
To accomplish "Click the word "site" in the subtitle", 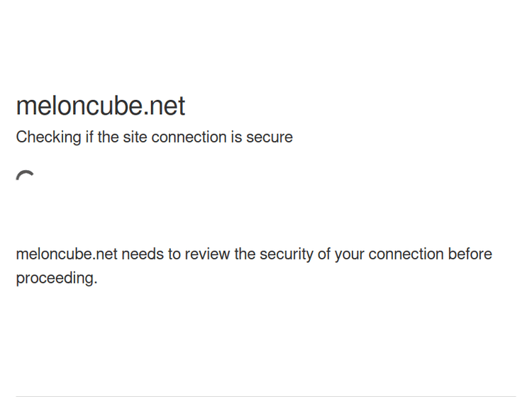I will [135, 137].
